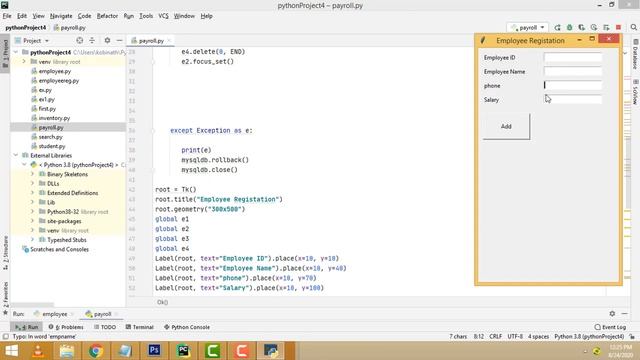Open student.py in the project tree
Image resolution: width=640 pixels, height=360 pixels.
[52, 146]
